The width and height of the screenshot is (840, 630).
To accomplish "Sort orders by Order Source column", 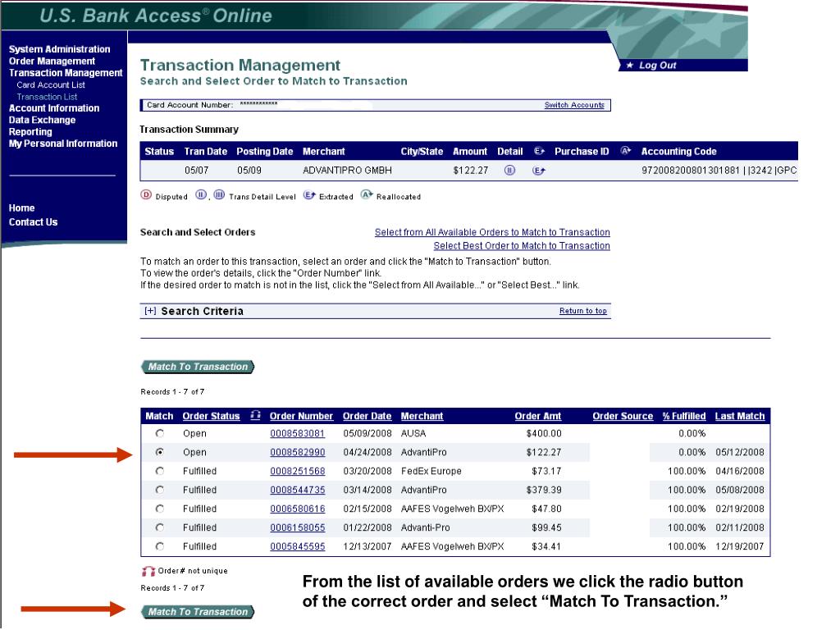I will click(623, 416).
